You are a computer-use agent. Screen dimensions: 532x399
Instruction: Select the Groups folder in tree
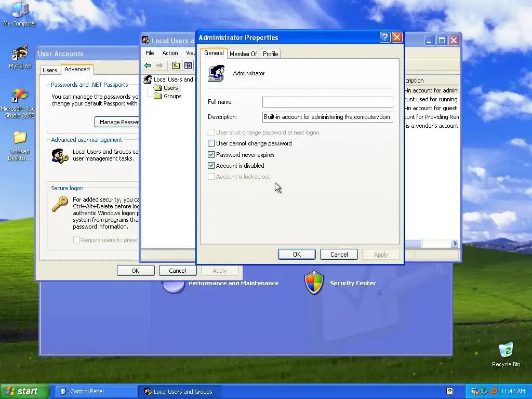tap(168, 96)
